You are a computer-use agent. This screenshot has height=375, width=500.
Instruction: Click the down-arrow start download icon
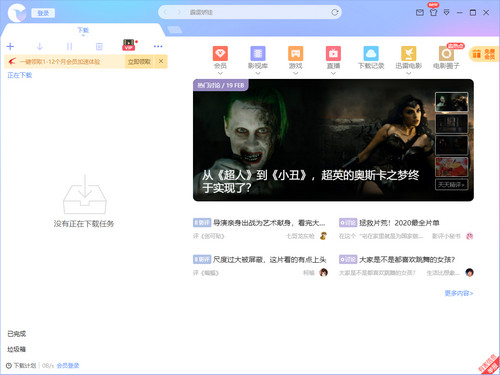click(x=40, y=46)
